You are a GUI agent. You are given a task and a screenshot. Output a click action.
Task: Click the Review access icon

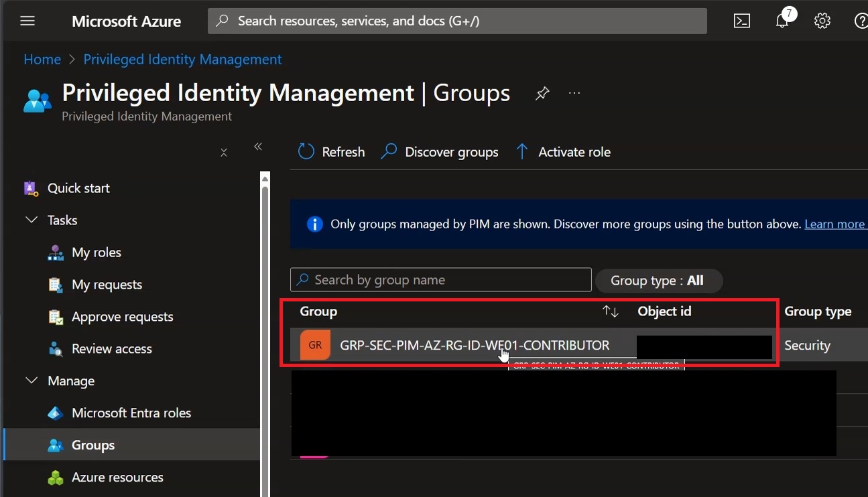[56, 349]
